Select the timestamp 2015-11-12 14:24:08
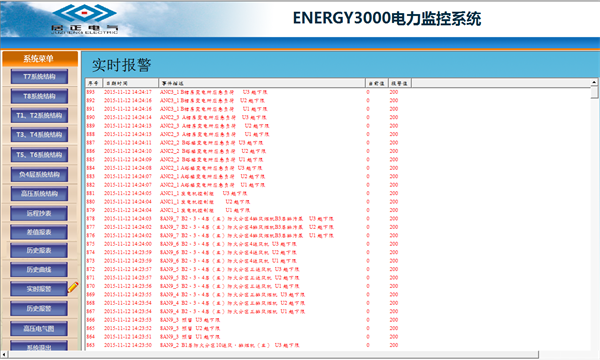Image resolution: width=600 pixels, height=360 pixels. 128,168
